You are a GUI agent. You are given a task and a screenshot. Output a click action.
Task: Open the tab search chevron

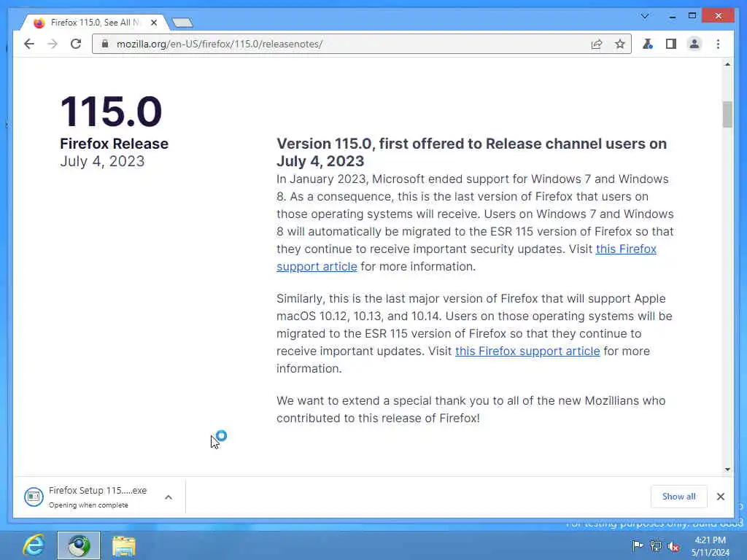pos(645,16)
